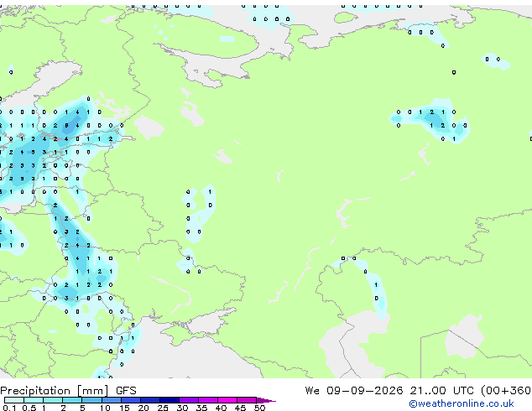Click the above-50 arrow tip of the legend
The width and height of the screenshot is (532, 411).
[x=266, y=400]
